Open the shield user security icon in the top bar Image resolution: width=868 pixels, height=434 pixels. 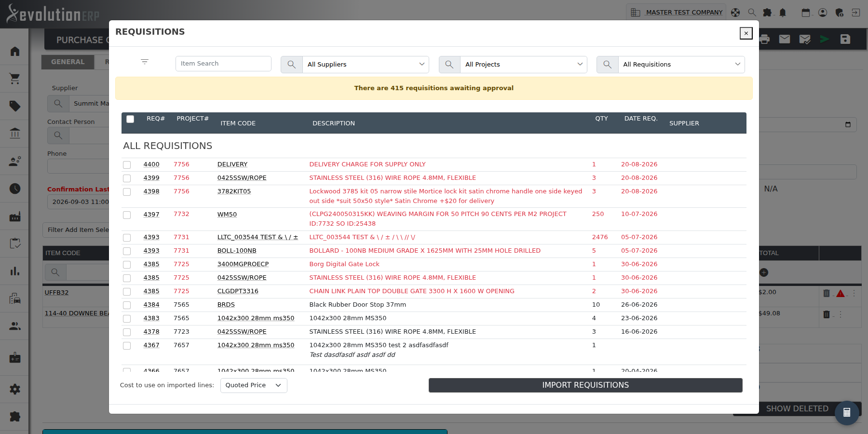(x=839, y=13)
